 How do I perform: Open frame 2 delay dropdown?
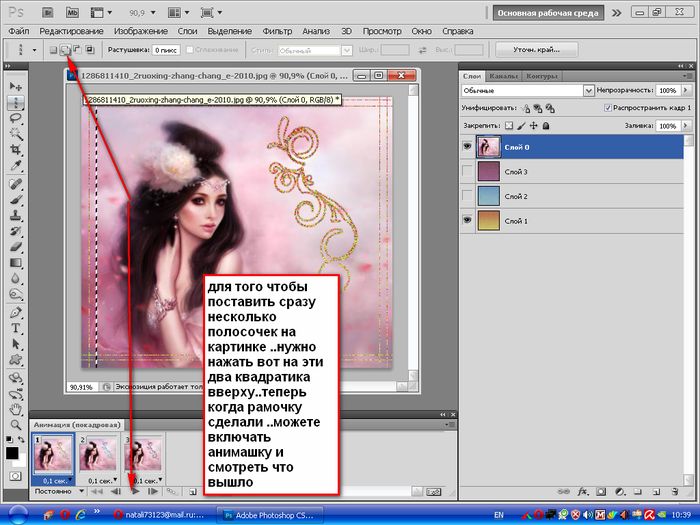tap(115, 480)
